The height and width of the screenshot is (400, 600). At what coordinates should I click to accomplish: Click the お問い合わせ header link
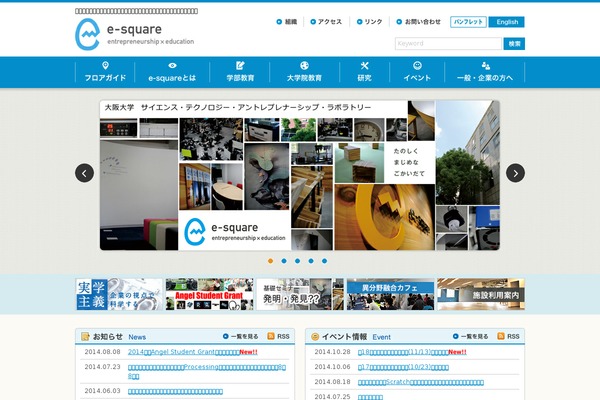click(x=419, y=22)
